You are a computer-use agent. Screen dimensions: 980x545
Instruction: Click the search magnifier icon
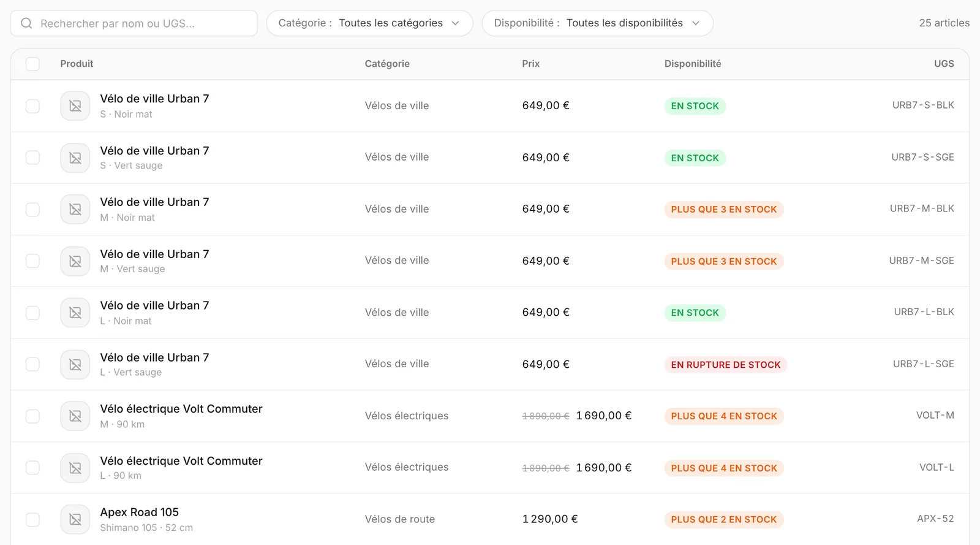point(26,23)
